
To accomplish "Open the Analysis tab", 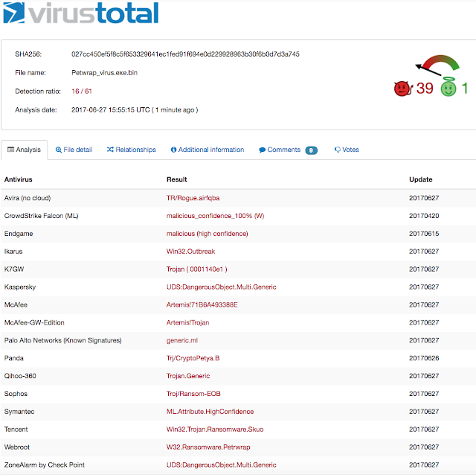I will pos(25,150).
